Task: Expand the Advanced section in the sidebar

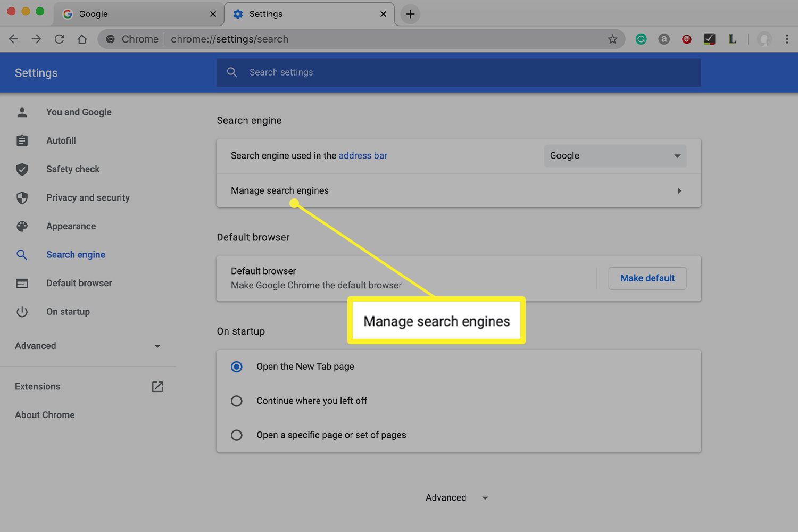Action: click(88, 346)
